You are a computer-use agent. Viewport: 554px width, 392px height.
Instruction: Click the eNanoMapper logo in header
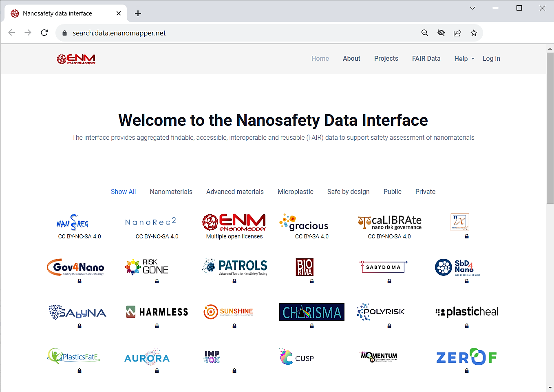coord(76,59)
